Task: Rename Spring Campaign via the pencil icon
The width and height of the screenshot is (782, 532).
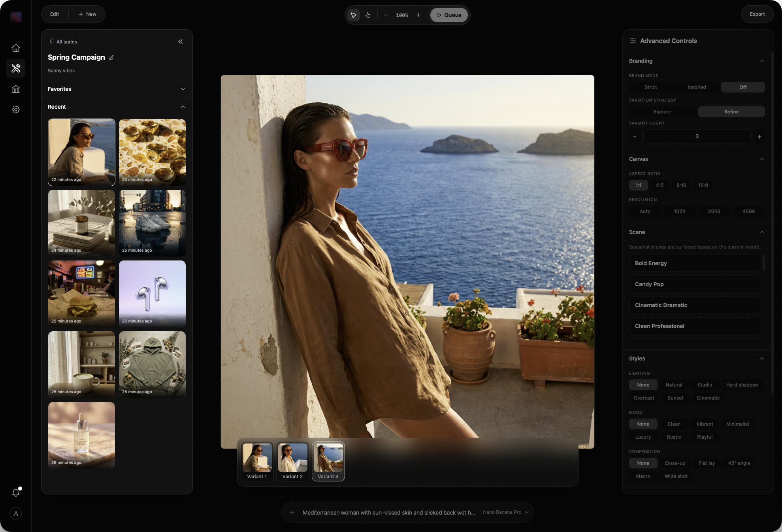Action: (x=111, y=57)
